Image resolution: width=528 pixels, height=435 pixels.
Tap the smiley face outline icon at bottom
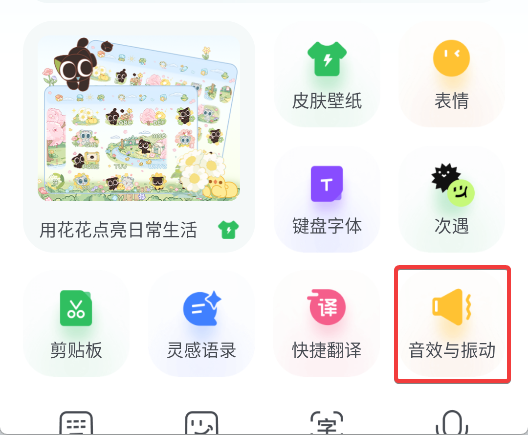[201, 423]
